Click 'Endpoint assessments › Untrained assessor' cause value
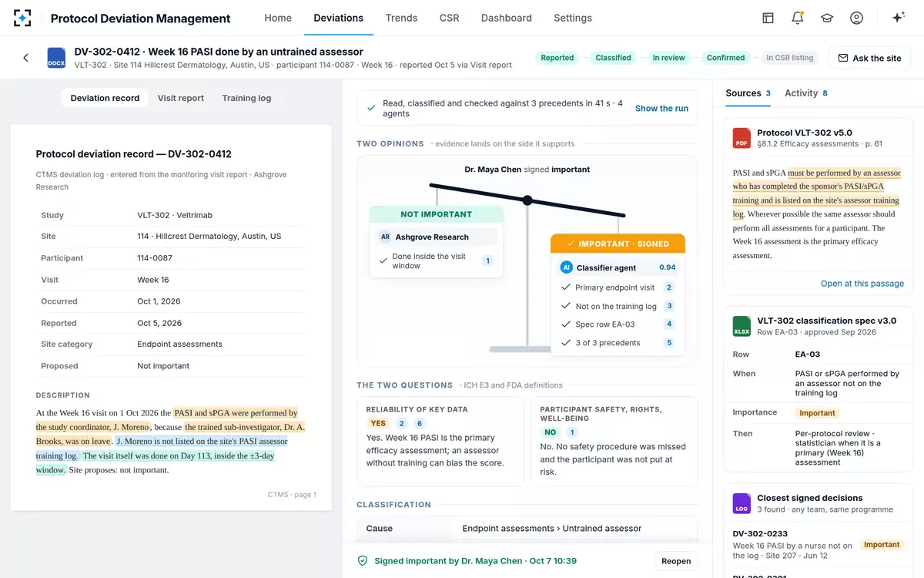924x578 pixels. tap(552, 529)
